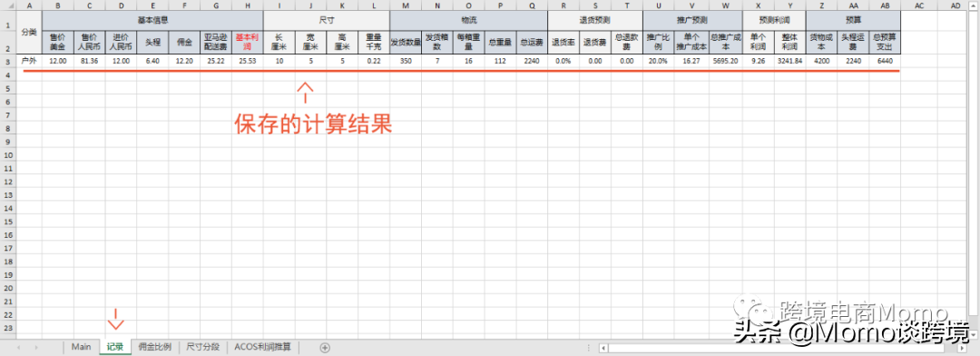Click the cell with value 25.22

click(x=216, y=62)
